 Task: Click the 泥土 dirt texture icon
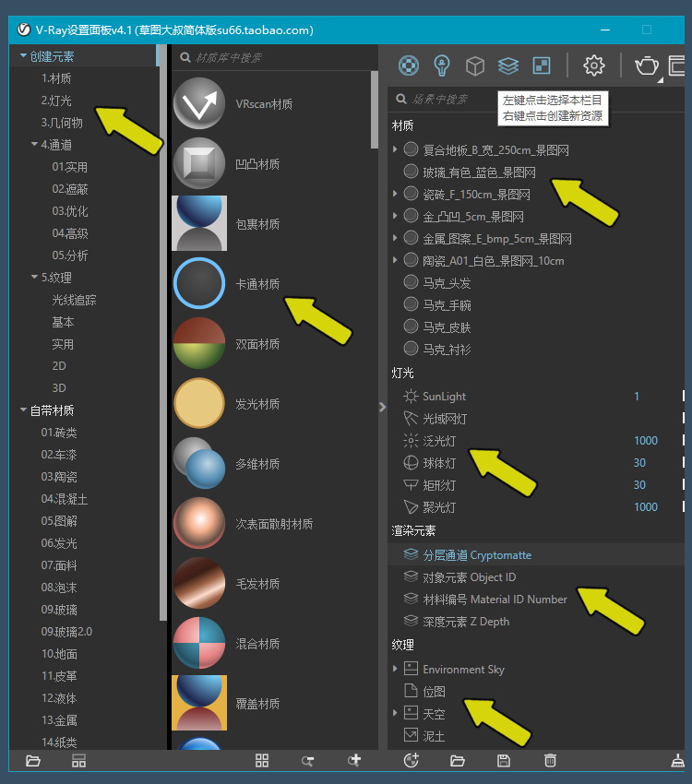click(x=411, y=735)
